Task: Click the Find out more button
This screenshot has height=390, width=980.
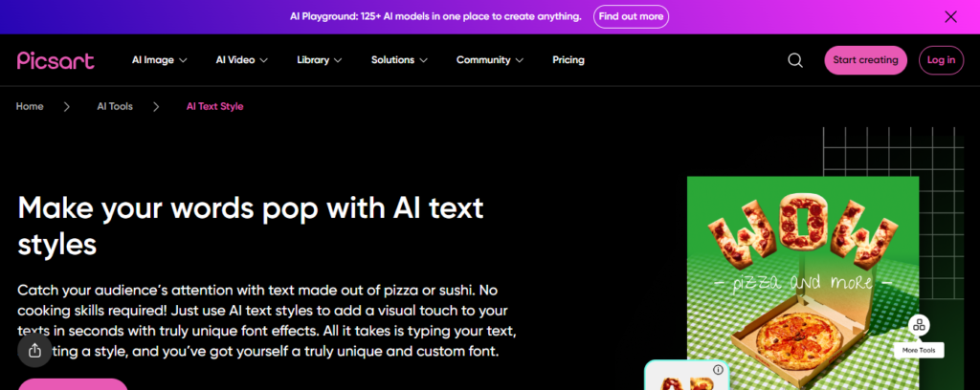Action: click(632, 17)
